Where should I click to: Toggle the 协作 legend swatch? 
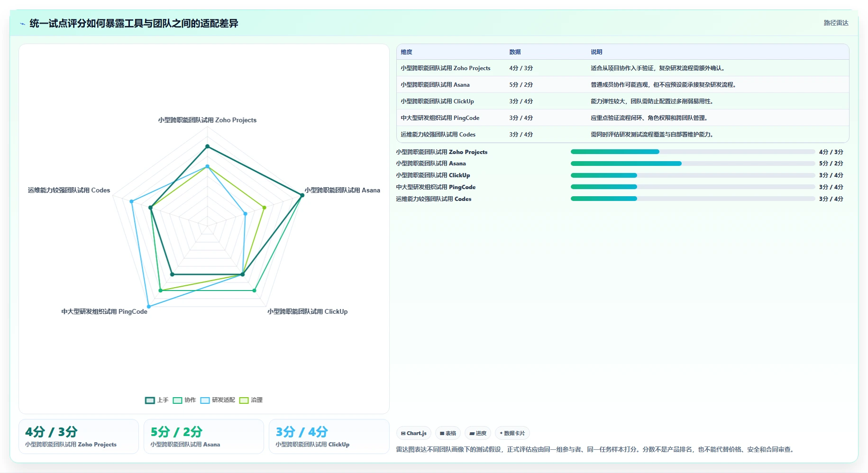pyautogui.click(x=177, y=400)
